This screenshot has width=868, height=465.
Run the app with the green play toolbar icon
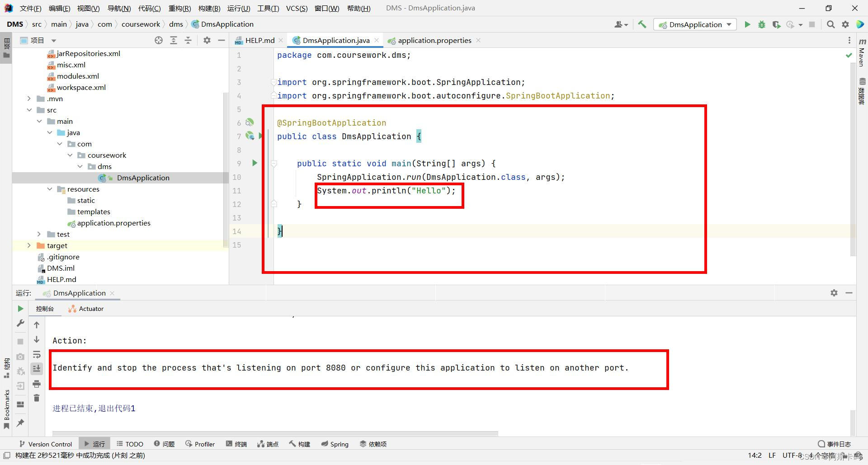pos(747,24)
